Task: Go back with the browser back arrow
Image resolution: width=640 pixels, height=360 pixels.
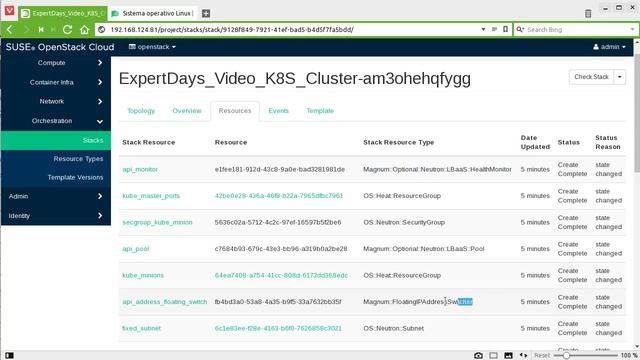Action: pyautogui.click(x=10, y=29)
